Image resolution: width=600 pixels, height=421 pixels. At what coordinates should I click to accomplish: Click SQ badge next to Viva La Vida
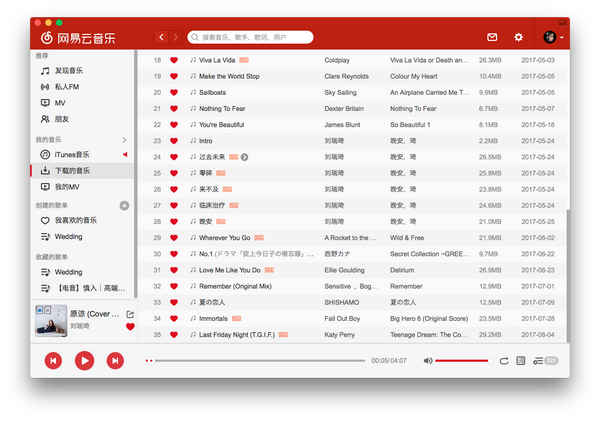tap(244, 60)
